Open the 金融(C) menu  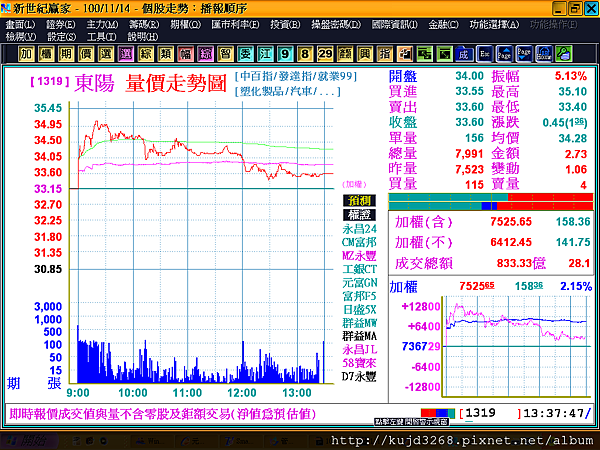[x=443, y=24]
